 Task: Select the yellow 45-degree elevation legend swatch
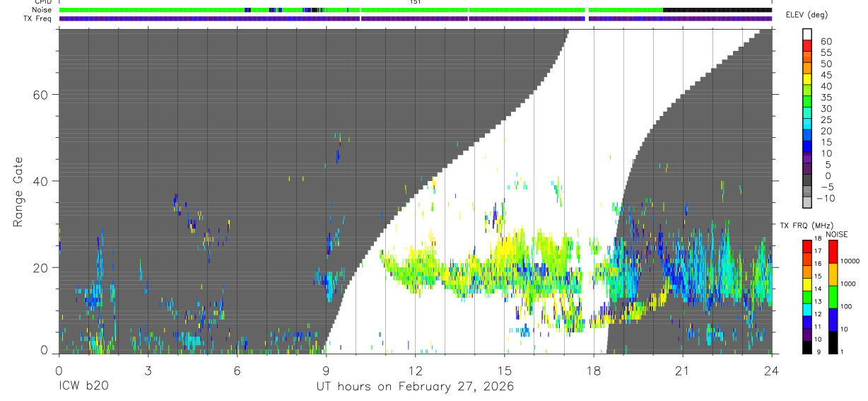(x=807, y=80)
